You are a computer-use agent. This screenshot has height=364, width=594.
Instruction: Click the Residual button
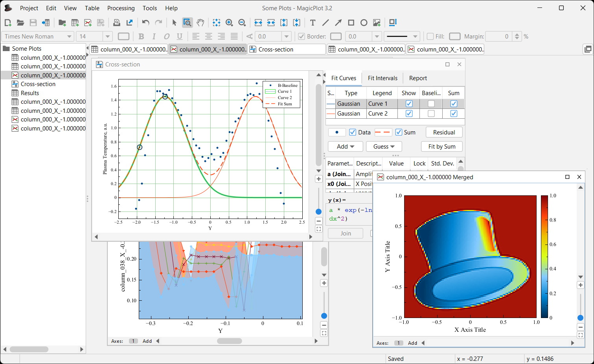(444, 132)
